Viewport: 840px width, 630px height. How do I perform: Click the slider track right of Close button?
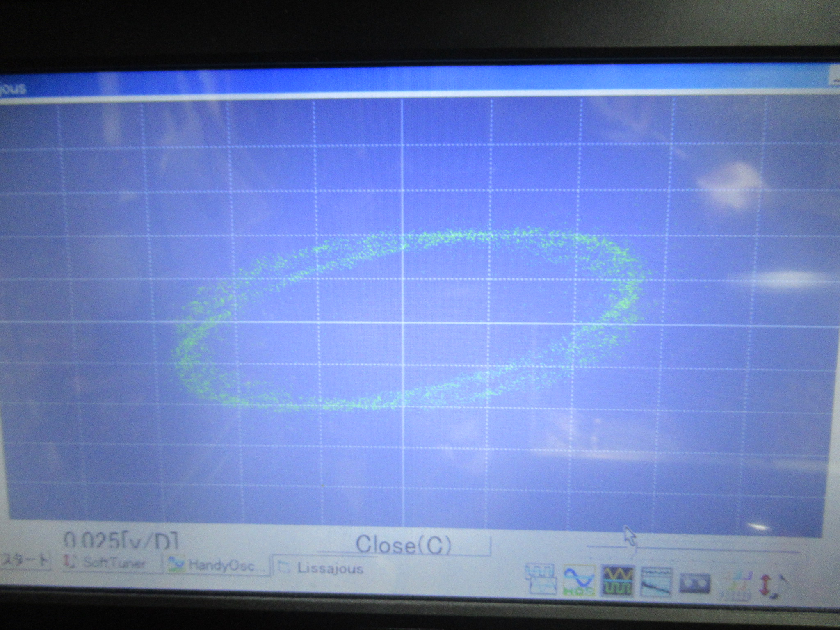697,550
